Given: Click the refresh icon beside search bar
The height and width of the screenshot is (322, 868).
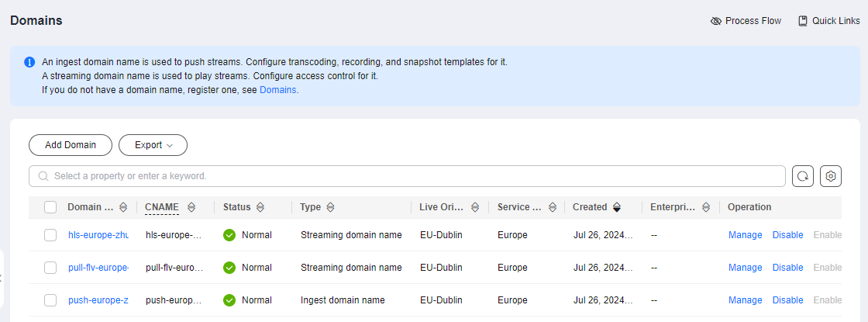Looking at the screenshot, I should pyautogui.click(x=803, y=176).
